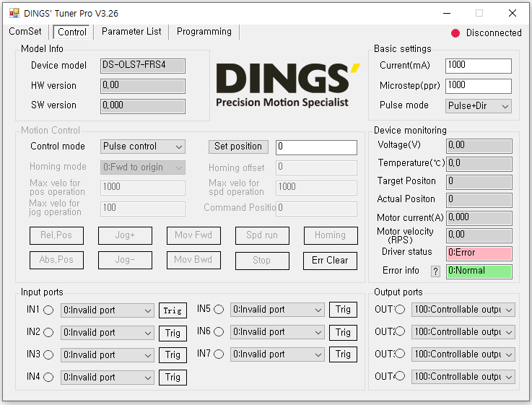This screenshot has width=532, height=405.
Task: Click the Set position button
Action: click(x=238, y=147)
